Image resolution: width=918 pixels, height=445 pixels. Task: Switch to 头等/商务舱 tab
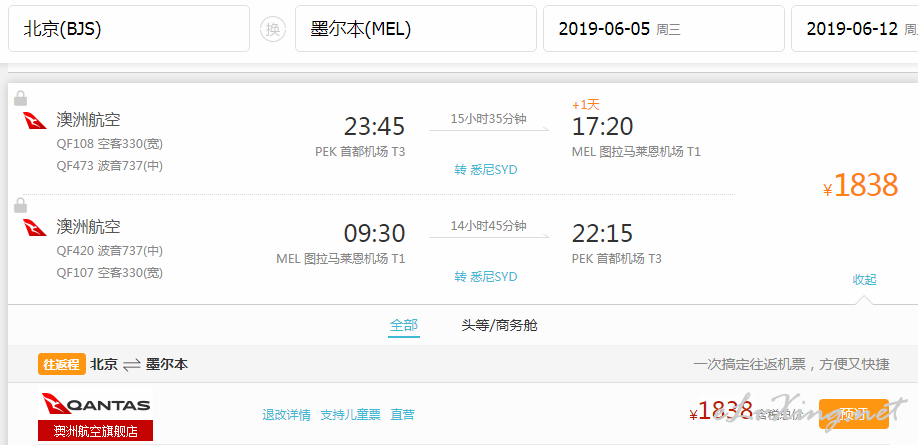[x=499, y=325]
